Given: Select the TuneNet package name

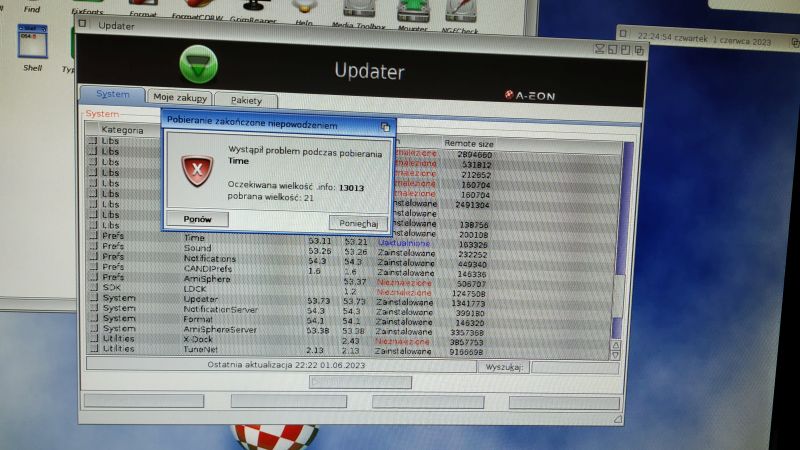Looking at the screenshot, I should click(201, 349).
